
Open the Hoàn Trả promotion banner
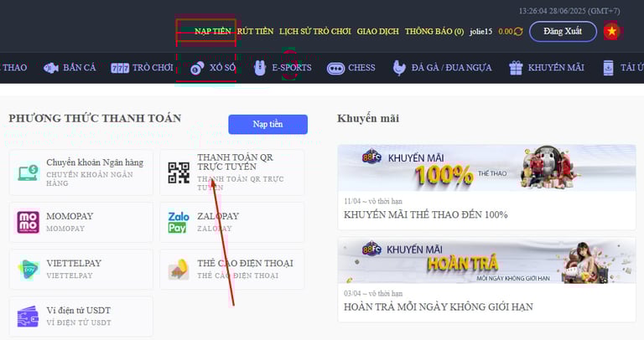486,260
